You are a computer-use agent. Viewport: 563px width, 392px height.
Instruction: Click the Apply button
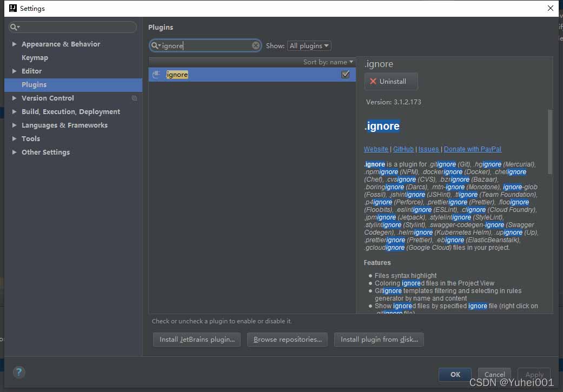(x=534, y=374)
